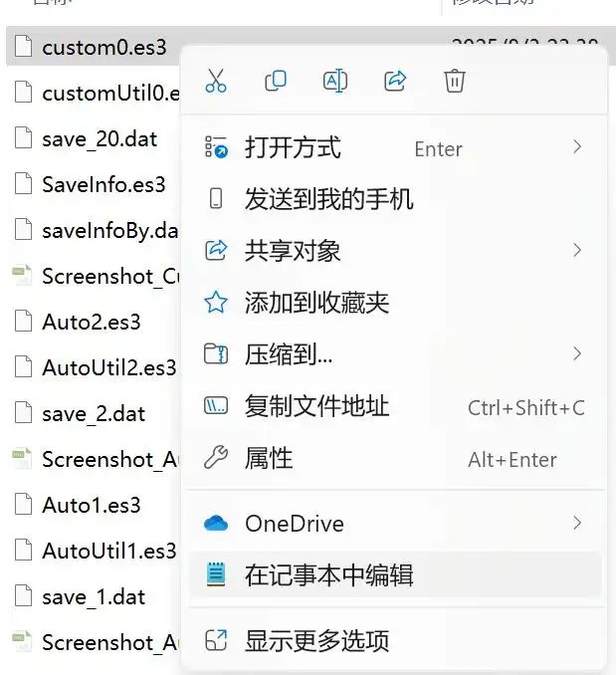Click the Rename icon
This screenshot has width=616, height=675.
335,82
